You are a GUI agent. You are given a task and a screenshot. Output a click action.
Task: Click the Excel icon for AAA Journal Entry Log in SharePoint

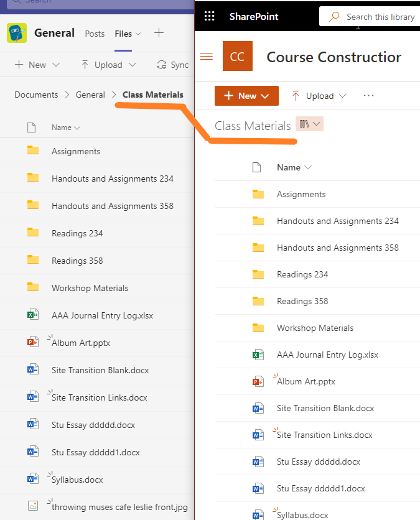pyautogui.click(x=258, y=355)
